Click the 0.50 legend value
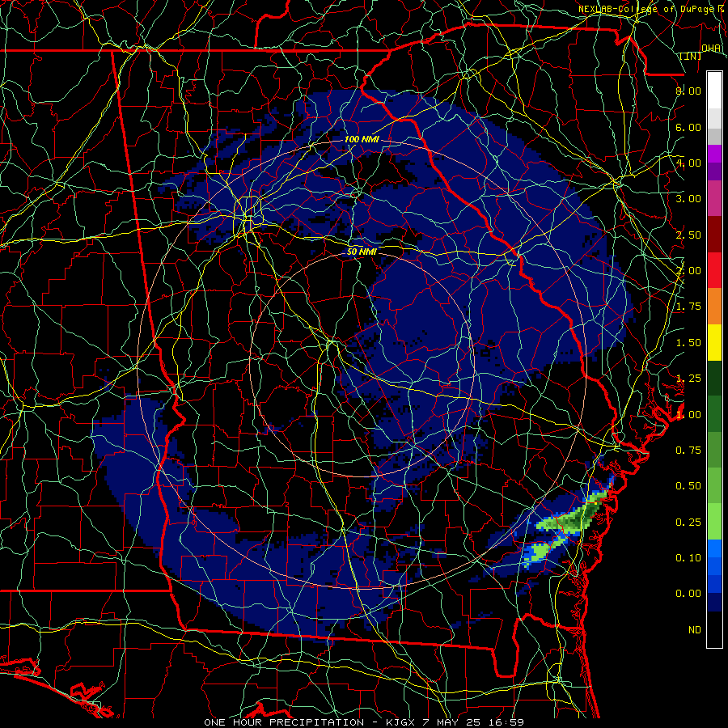Screen dimensions: 728x728 tap(688, 486)
